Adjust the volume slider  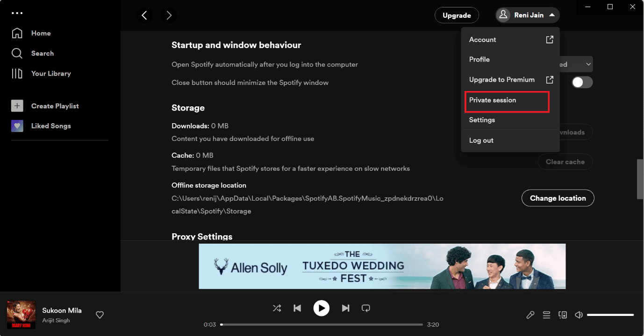[610, 315]
